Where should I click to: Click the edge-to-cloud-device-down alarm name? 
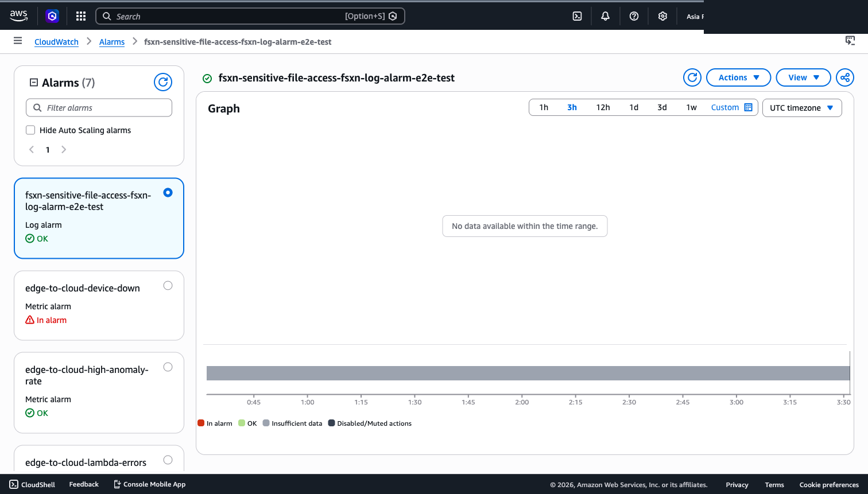83,288
